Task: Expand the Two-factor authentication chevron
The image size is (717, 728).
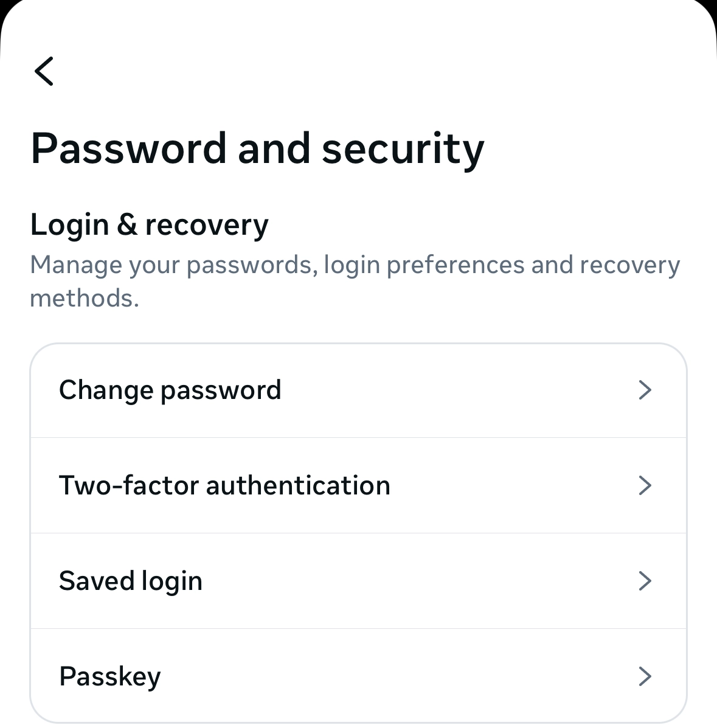Action: coord(645,485)
